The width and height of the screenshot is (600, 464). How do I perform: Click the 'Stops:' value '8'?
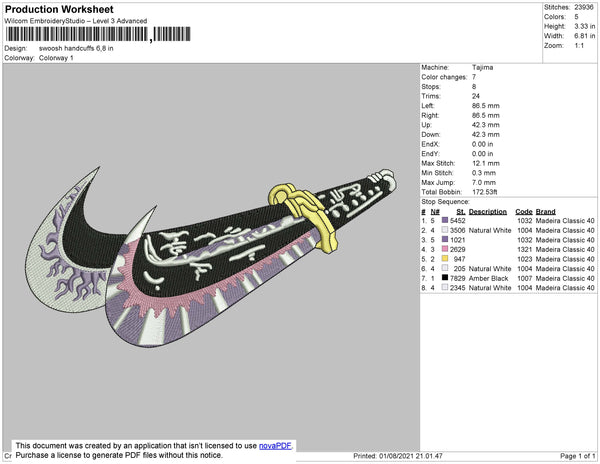(474, 86)
